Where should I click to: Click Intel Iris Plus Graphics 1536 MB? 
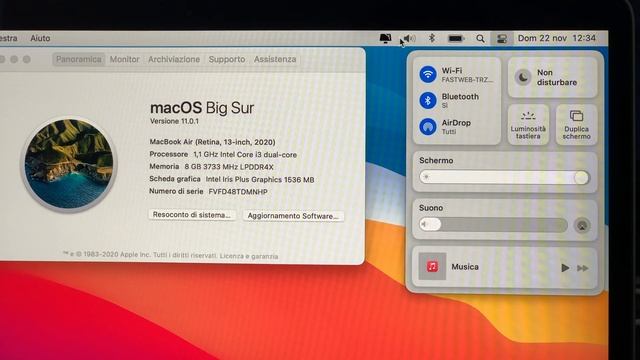click(x=260, y=180)
